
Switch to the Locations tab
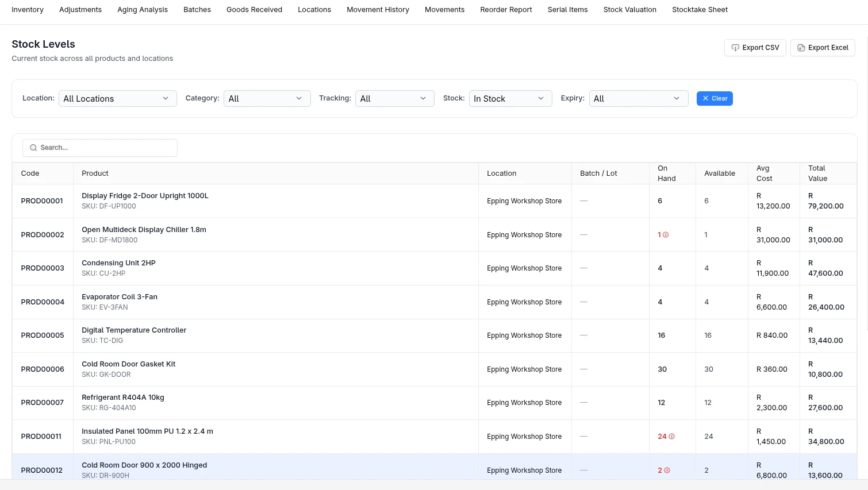pyautogui.click(x=314, y=10)
